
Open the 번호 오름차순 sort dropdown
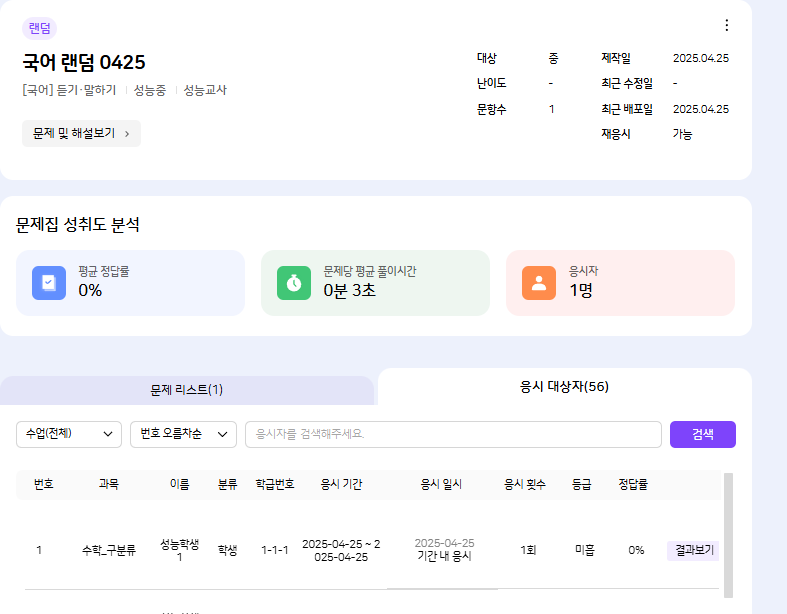pos(183,434)
